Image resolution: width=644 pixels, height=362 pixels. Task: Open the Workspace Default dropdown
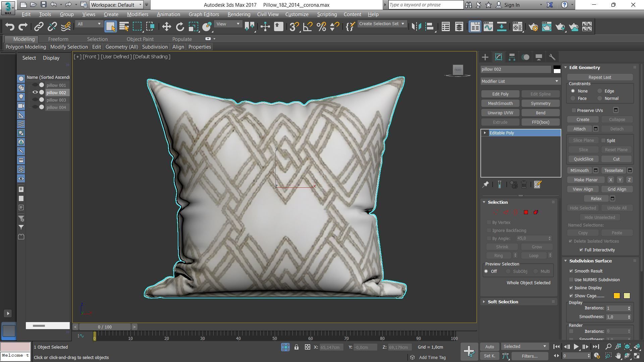click(116, 5)
